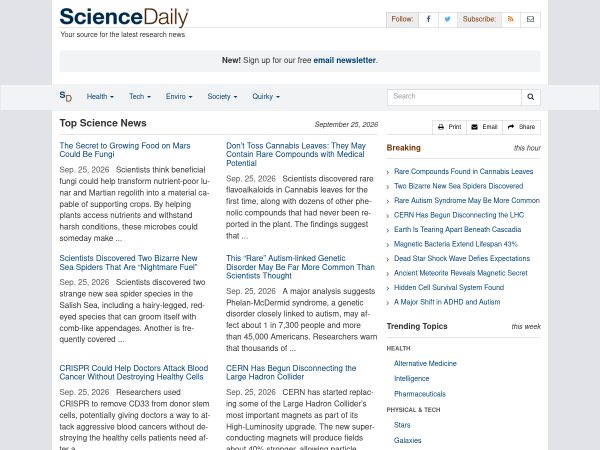Open the ScienceDaily Facebook page icon
The height and width of the screenshot is (450, 600).
pos(428,19)
